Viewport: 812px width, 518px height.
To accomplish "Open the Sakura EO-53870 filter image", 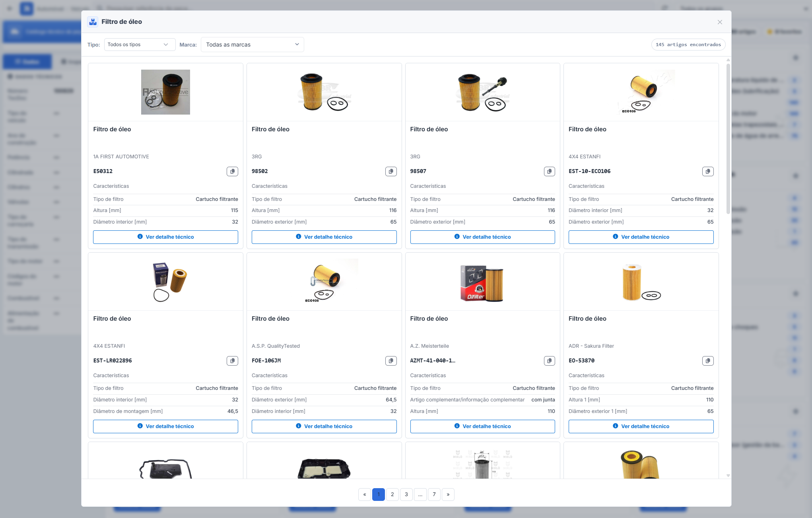I will (641, 282).
